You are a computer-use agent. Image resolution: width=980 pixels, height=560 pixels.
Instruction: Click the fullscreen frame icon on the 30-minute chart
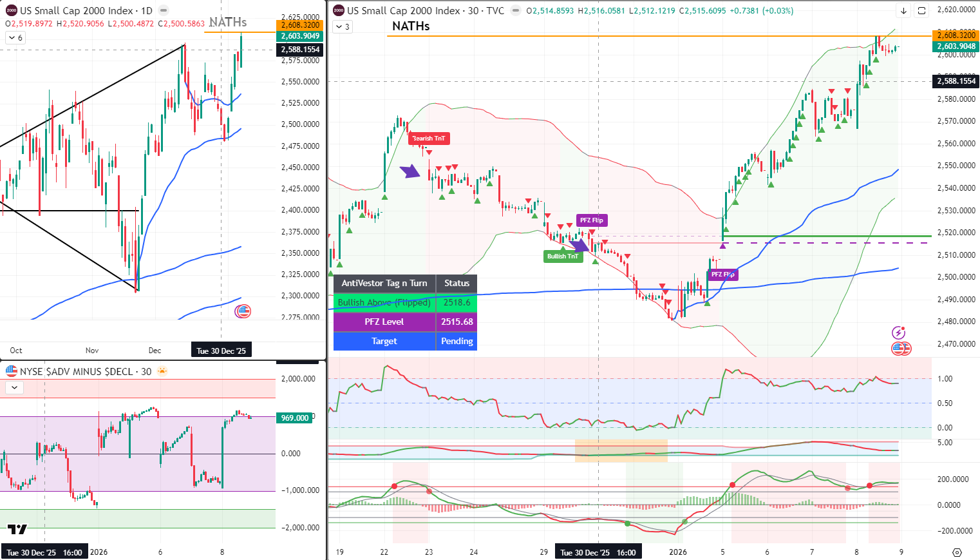tap(922, 11)
